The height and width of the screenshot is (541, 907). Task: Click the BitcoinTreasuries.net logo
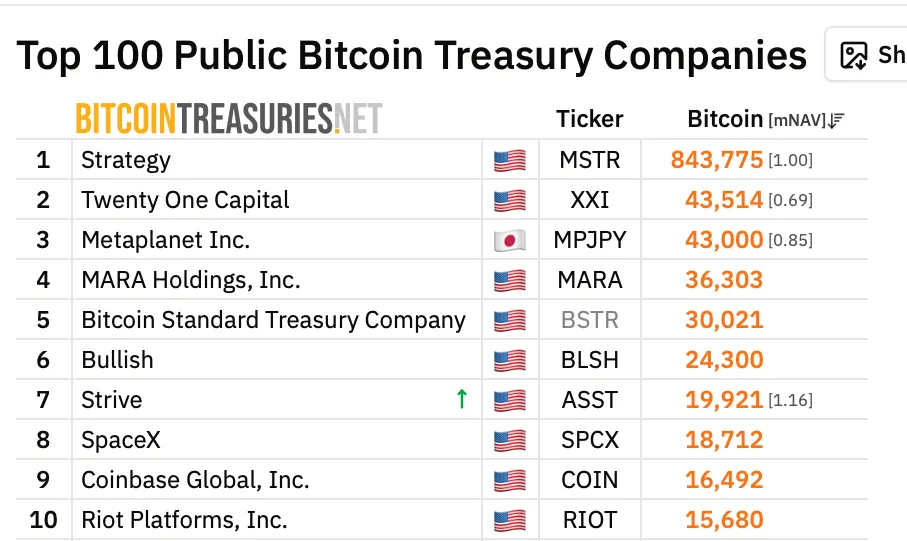[x=228, y=119]
